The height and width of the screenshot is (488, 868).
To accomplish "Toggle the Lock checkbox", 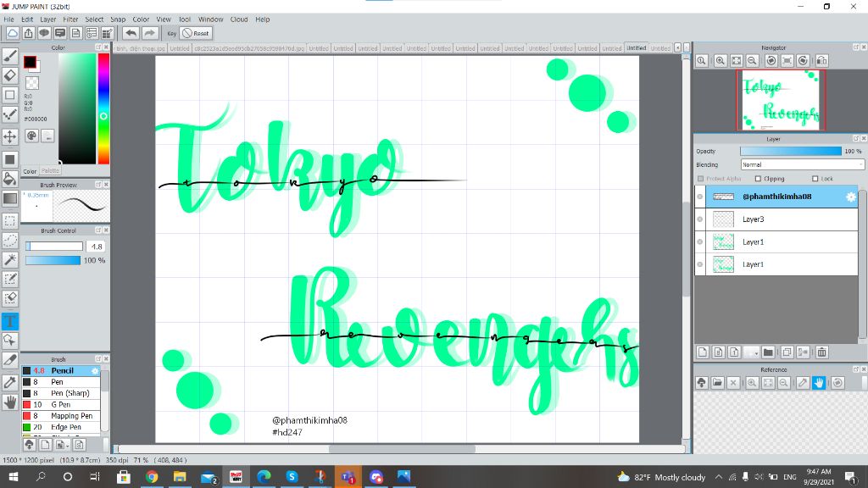I will 815,179.
